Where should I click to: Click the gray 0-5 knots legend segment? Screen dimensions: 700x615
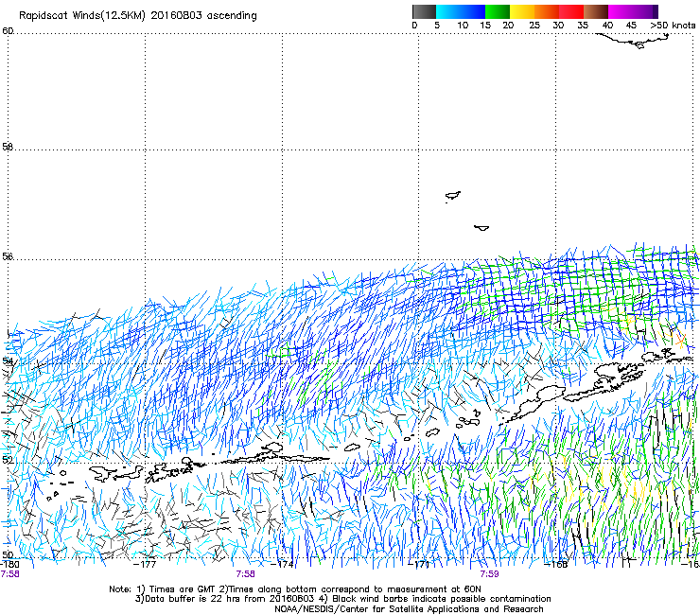424,11
